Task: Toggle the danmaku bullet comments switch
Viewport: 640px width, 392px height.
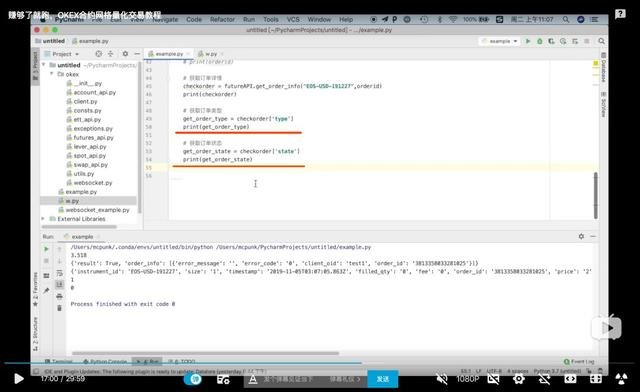Action: click(x=193, y=379)
